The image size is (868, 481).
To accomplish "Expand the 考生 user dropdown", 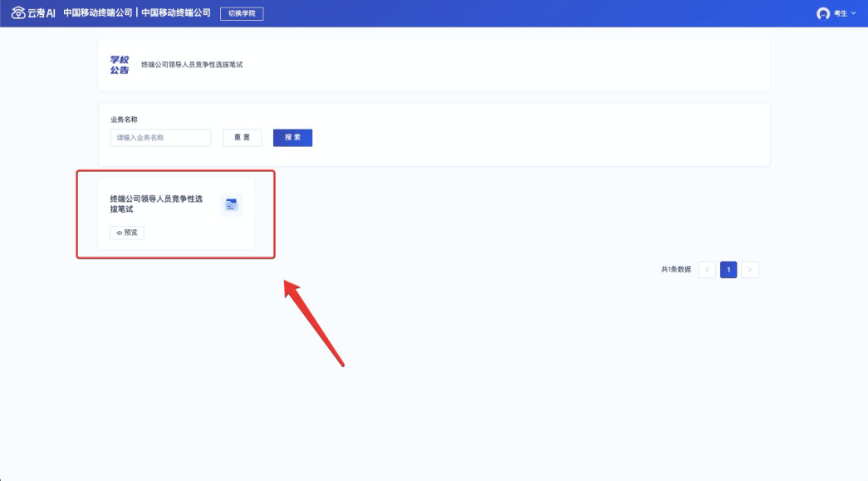I will click(x=840, y=13).
